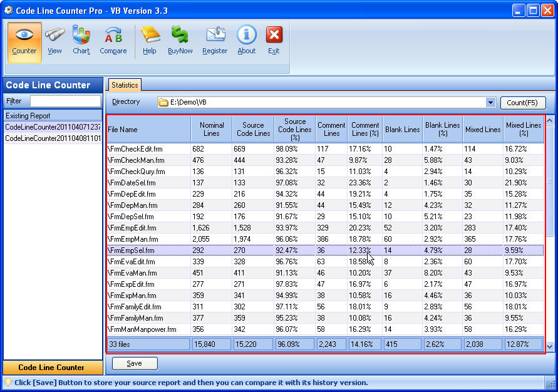This screenshot has width=558, height=392.
Task: Sort by Comment Lines (%) header
Action: tap(364, 130)
